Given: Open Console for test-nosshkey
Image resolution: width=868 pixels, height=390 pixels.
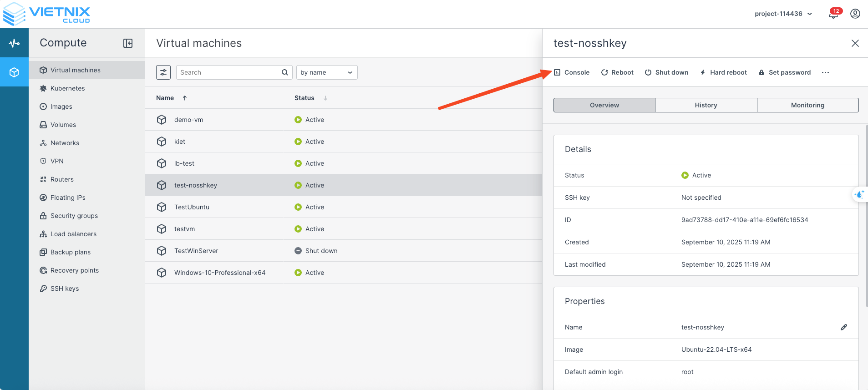Looking at the screenshot, I should coord(572,72).
